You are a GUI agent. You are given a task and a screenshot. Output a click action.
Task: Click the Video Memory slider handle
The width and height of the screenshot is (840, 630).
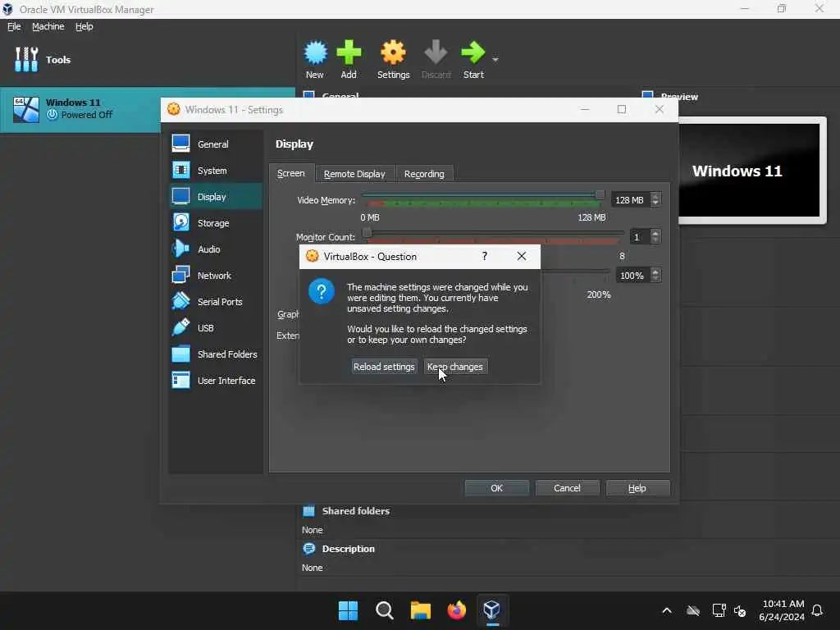tap(600, 194)
